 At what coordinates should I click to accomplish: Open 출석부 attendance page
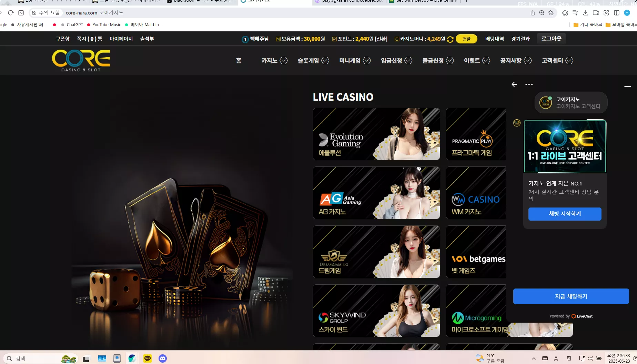pos(147,39)
